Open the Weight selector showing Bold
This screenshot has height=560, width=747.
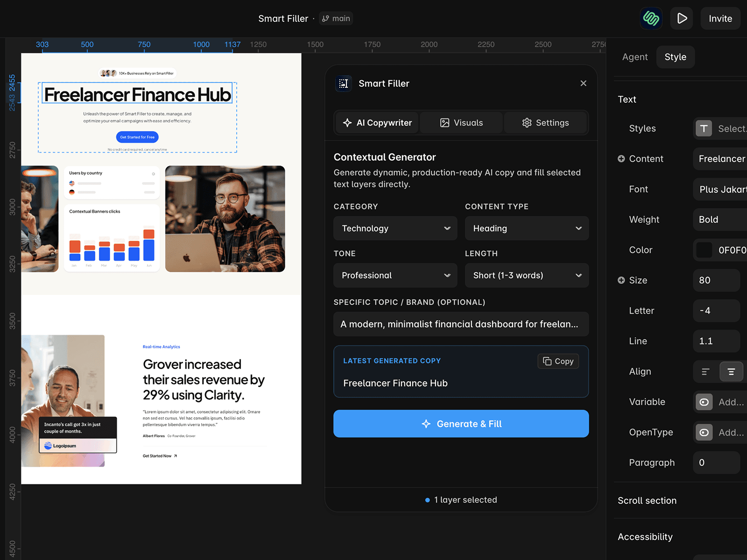tap(720, 219)
